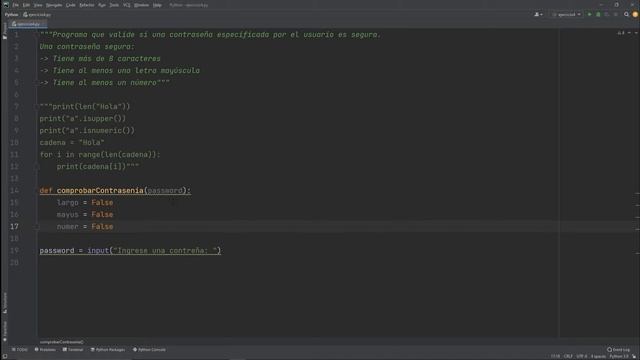This screenshot has width=640, height=360.
Task: Open the Problems tool window
Action: 45,350
